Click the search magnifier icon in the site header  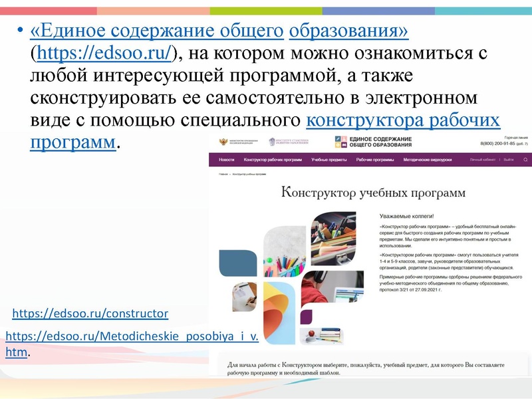coord(525,160)
